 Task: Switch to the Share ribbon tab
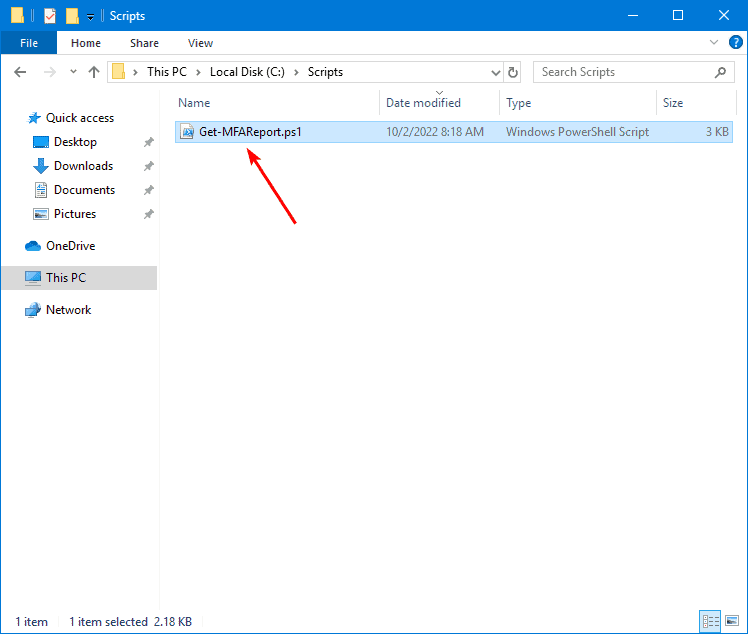(x=144, y=43)
